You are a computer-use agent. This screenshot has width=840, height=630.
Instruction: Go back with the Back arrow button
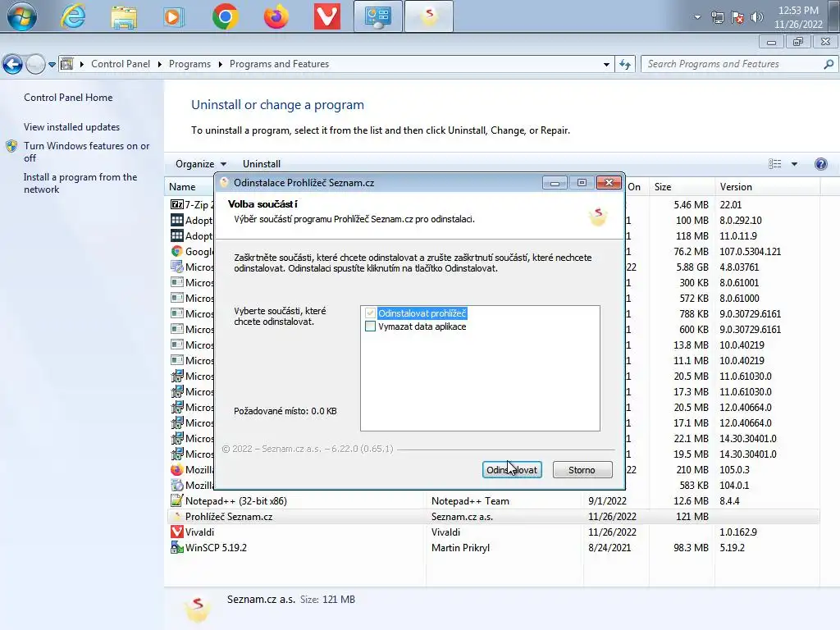click(x=13, y=64)
